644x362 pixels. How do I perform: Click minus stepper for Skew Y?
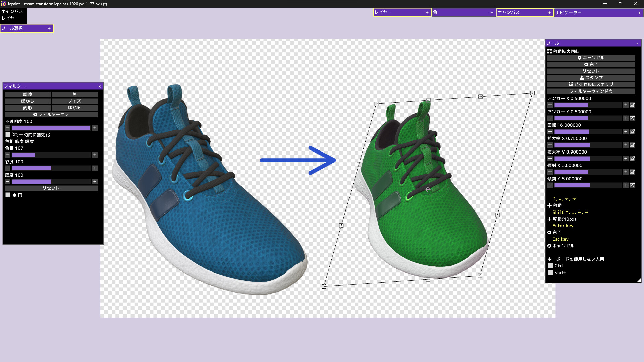click(550, 185)
